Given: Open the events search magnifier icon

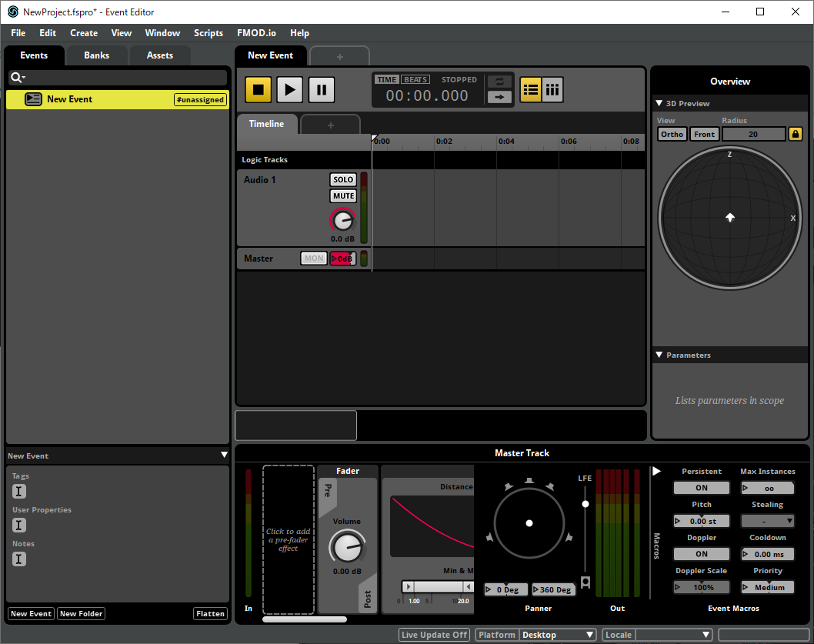Looking at the screenshot, I should (x=18, y=78).
